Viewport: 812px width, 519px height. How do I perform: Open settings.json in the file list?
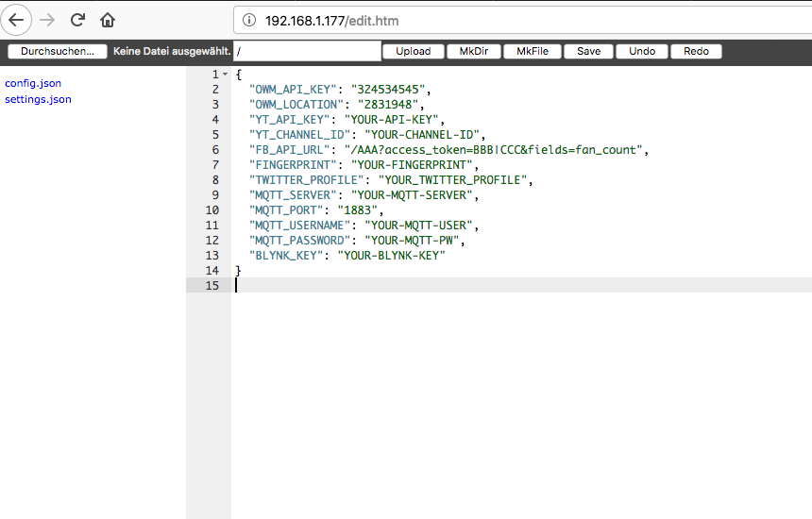click(38, 99)
